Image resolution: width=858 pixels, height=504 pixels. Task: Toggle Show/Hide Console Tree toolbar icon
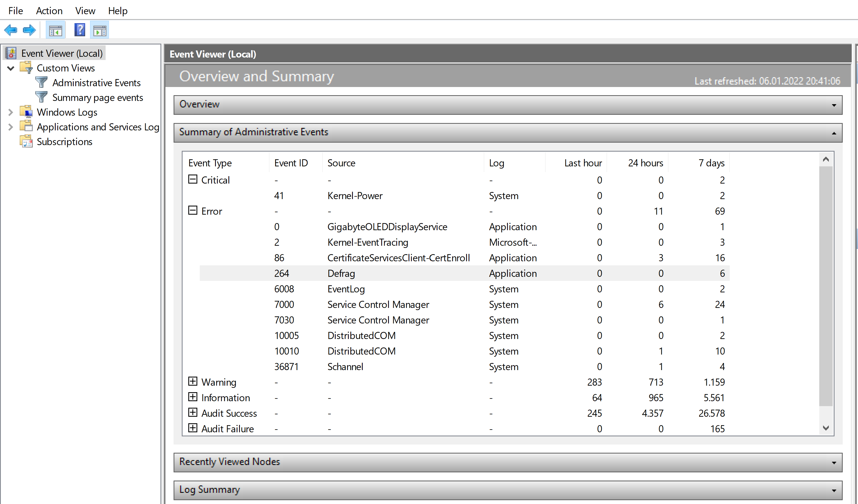pyautogui.click(x=55, y=31)
